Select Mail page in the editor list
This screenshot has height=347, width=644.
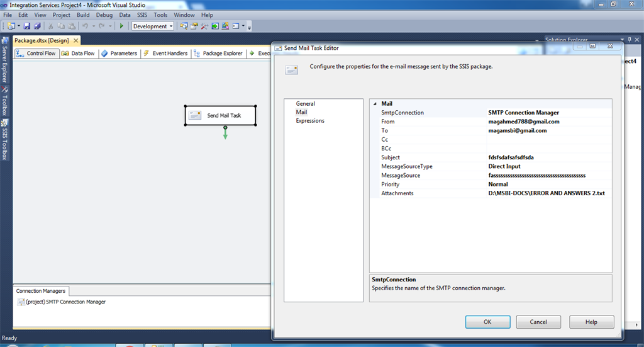tap(301, 112)
